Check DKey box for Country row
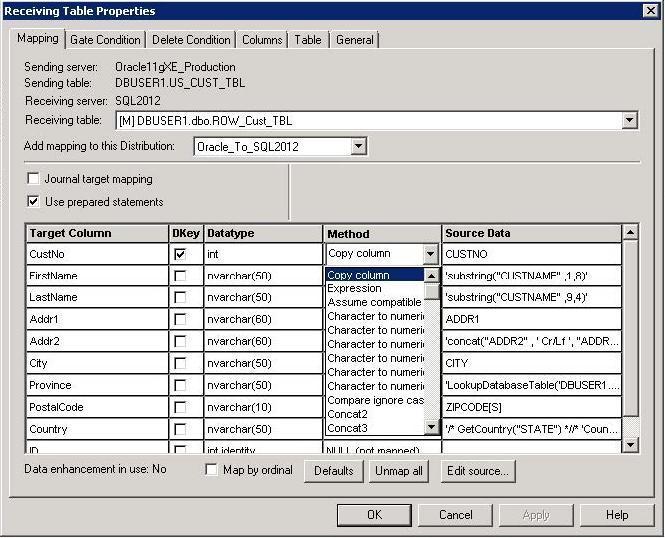Screen dimensions: 665x538 [180, 429]
